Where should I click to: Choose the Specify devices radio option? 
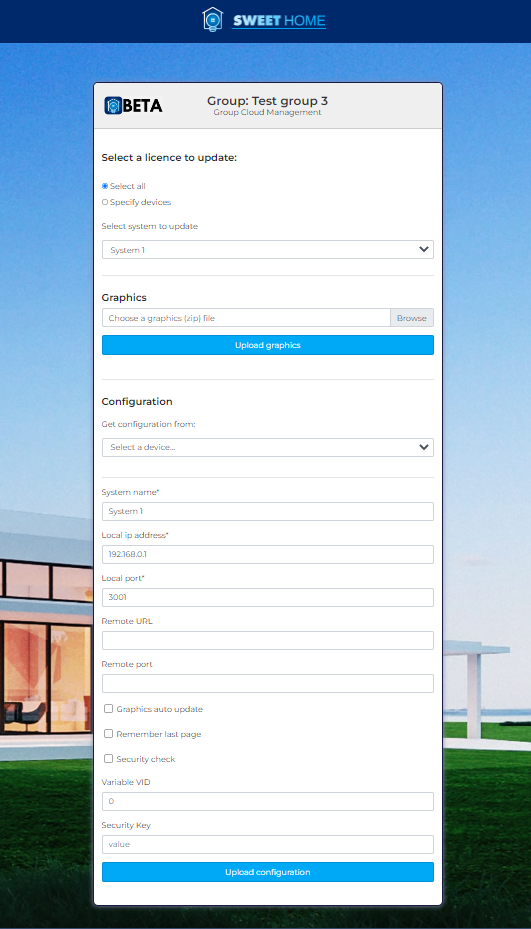[105, 202]
